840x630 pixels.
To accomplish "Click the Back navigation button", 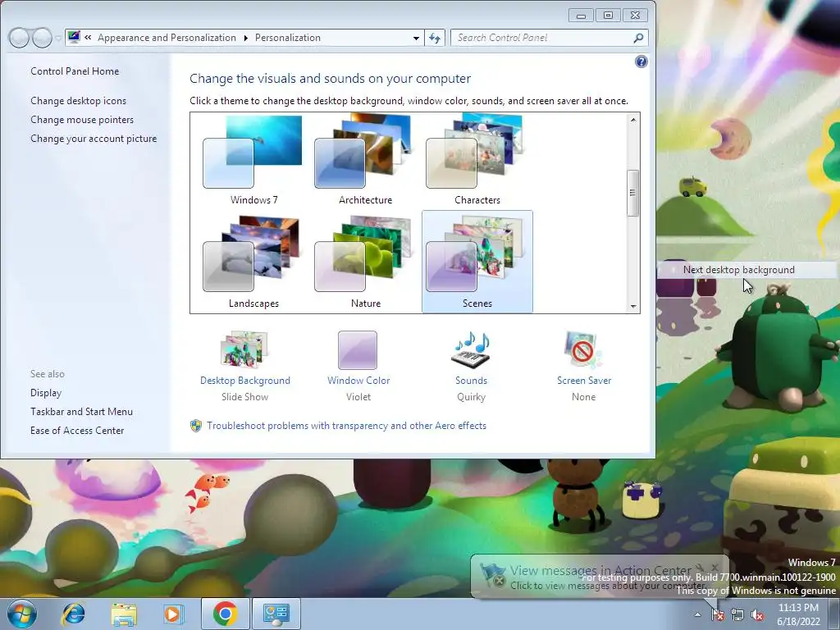I will coord(19,38).
